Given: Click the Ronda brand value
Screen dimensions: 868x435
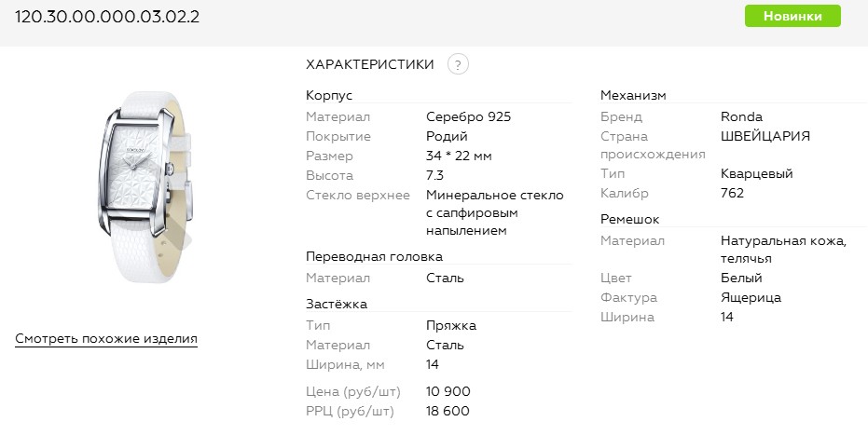Looking at the screenshot, I should 741,117.
